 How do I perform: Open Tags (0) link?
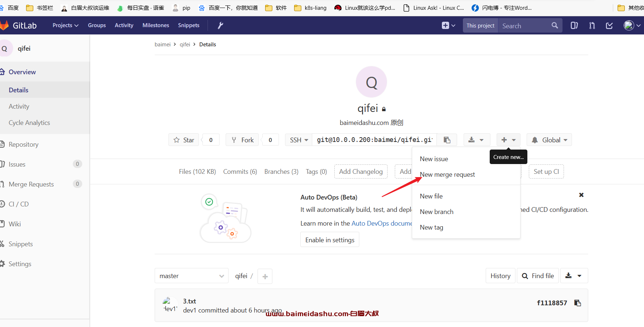tap(316, 172)
